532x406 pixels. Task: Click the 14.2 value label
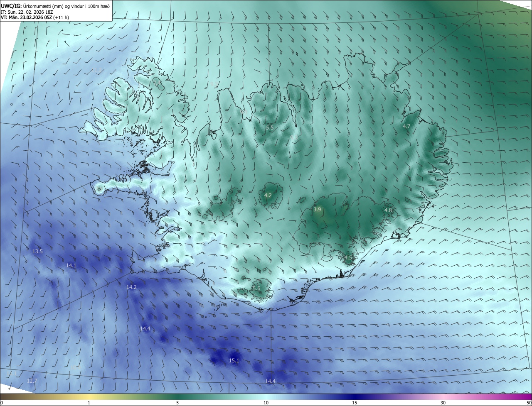pos(131,287)
